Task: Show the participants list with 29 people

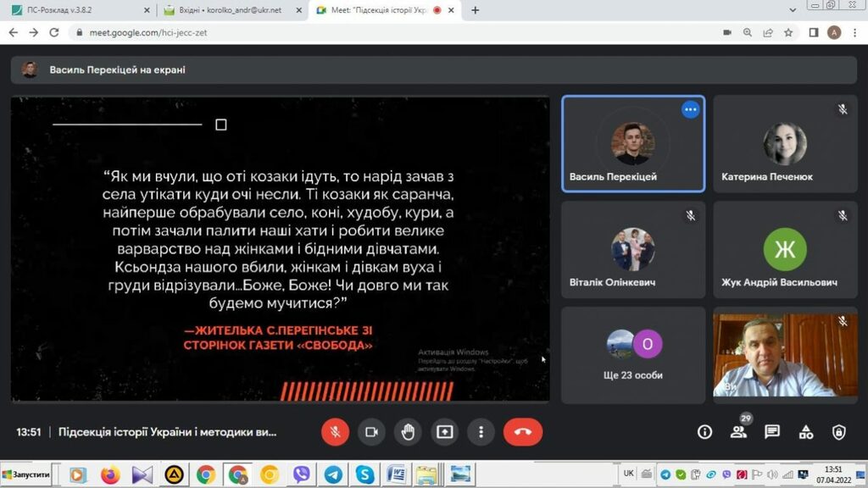Action: 738,432
